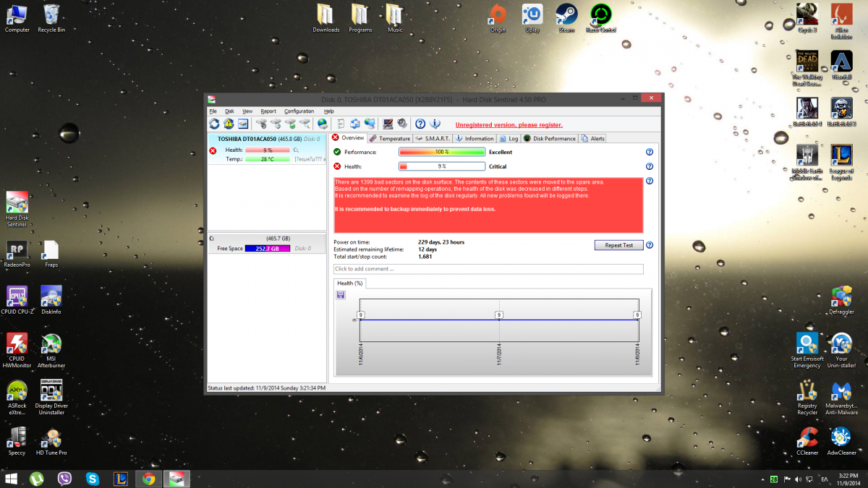Image resolution: width=868 pixels, height=488 pixels.
Task: Open the Report menu
Action: (268, 111)
